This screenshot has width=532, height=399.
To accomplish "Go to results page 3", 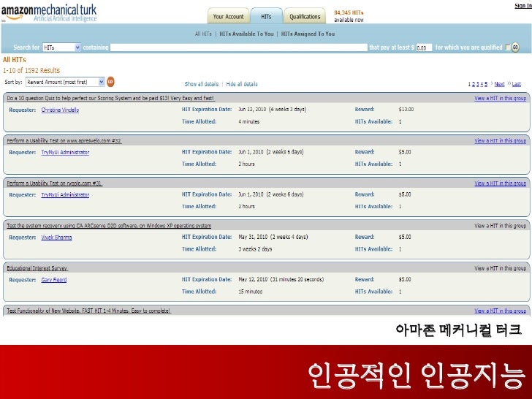I will (x=478, y=84).
